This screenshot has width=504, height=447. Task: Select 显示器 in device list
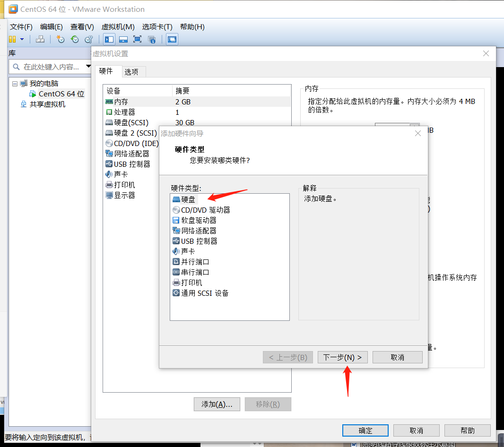(120, 195)
